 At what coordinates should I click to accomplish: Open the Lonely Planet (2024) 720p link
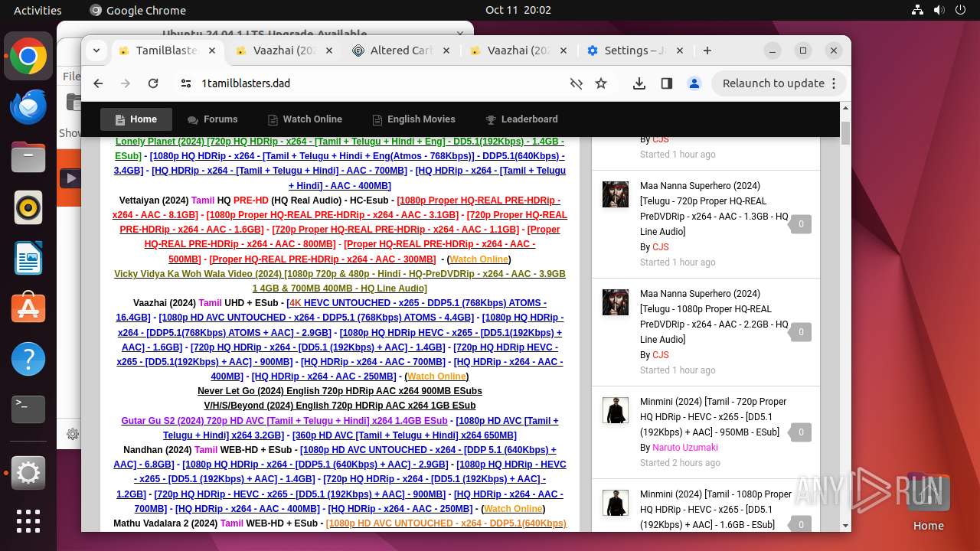coord(340,148)
